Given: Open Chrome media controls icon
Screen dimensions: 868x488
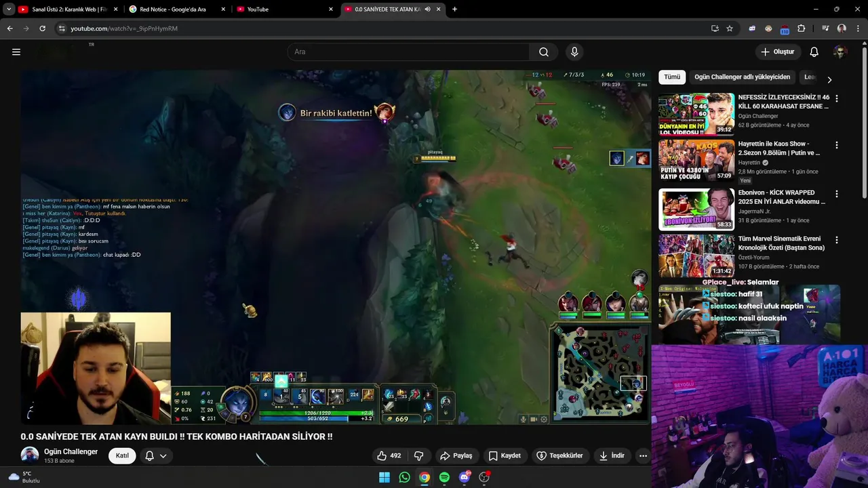Looking at the screenshot, I should coord(825,28).
